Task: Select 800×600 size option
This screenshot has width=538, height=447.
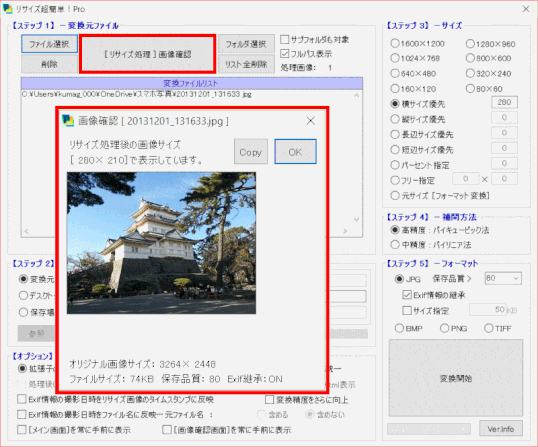Action: (470, 58)
